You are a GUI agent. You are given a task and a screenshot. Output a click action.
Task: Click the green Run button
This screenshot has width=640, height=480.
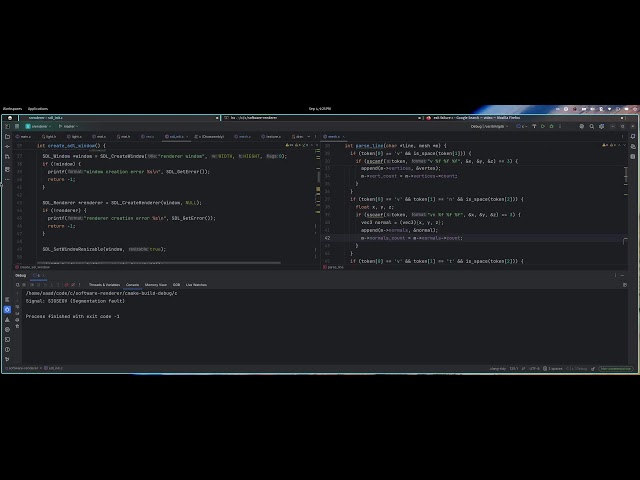[x=543, y=127]
